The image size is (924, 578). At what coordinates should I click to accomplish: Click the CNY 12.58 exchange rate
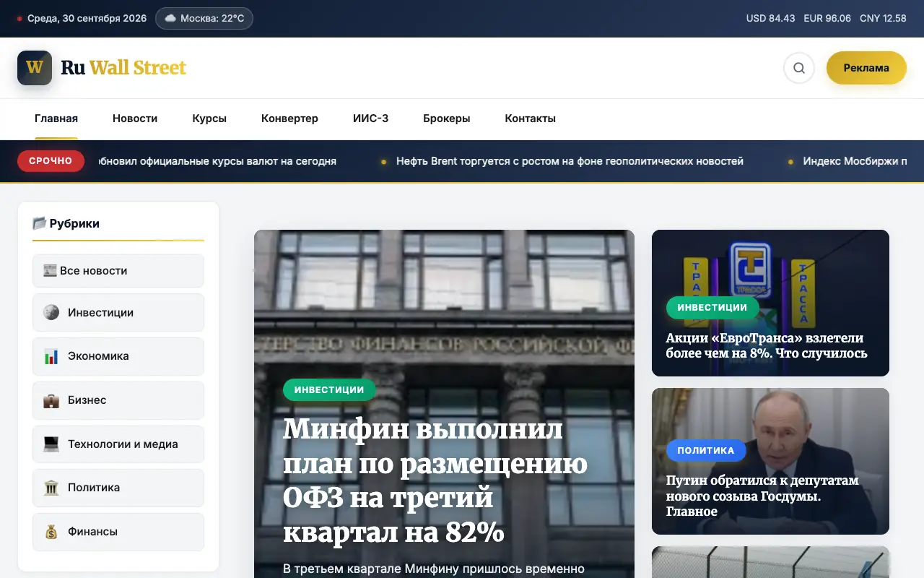point(883,18)
